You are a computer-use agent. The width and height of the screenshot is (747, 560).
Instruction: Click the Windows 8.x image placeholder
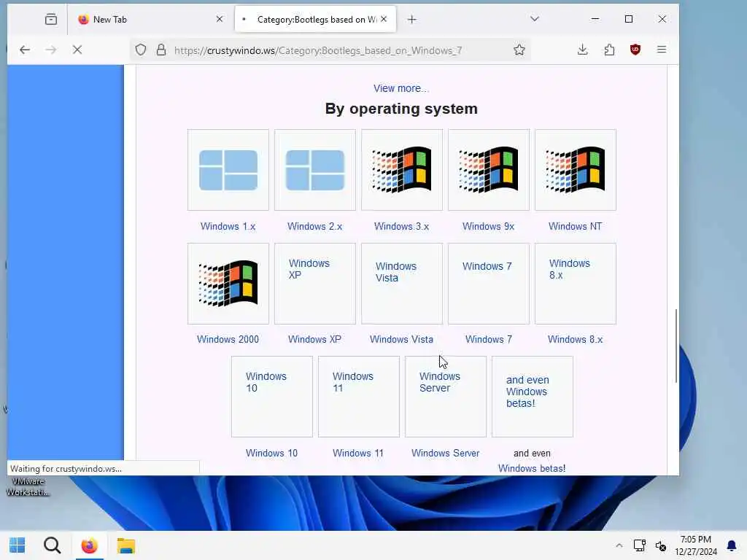click(x=576, y=284)
